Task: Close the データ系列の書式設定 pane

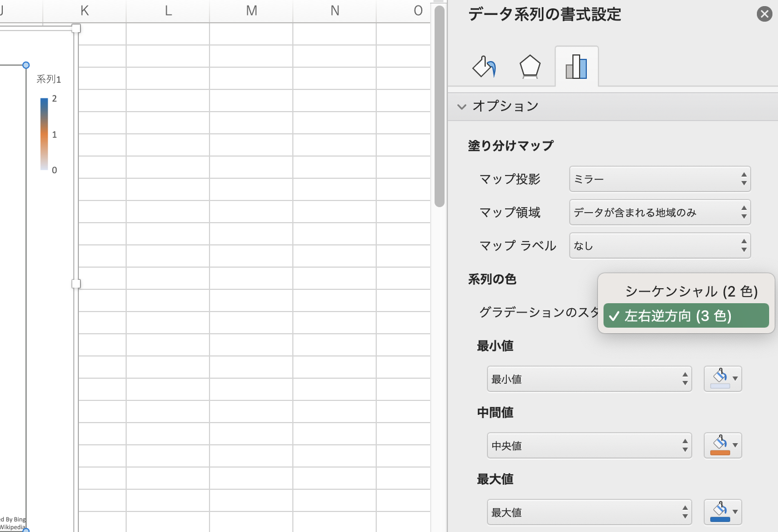Action: [x=764, y=14]
